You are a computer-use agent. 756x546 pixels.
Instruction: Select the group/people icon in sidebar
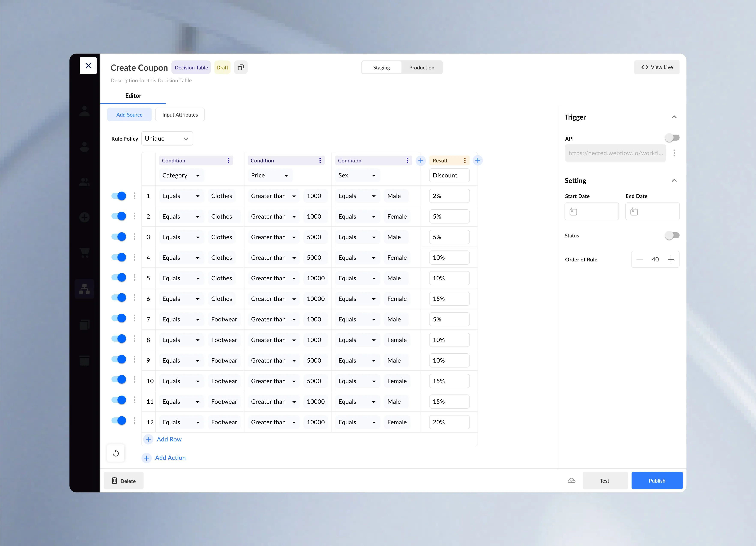[x=85, y=182]
